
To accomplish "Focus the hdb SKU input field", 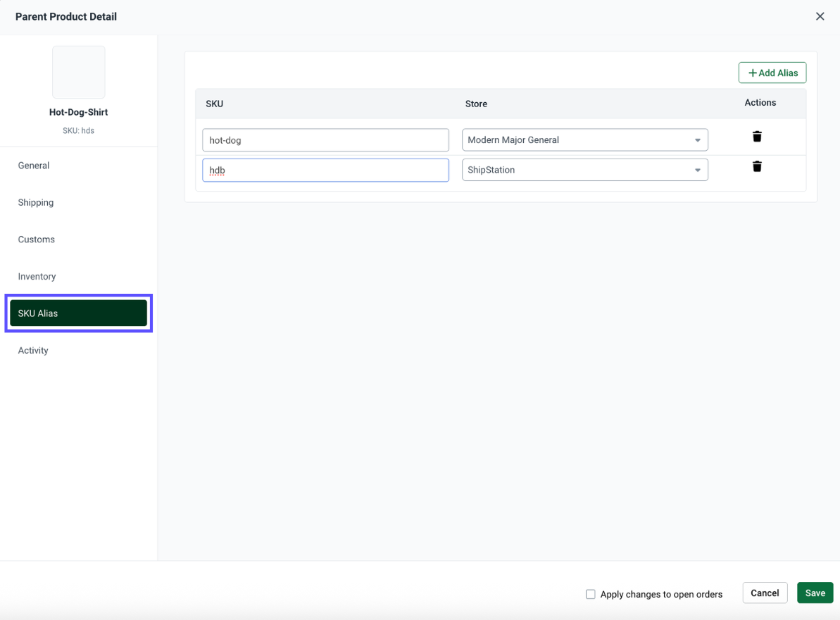I will tap(326, 170).
